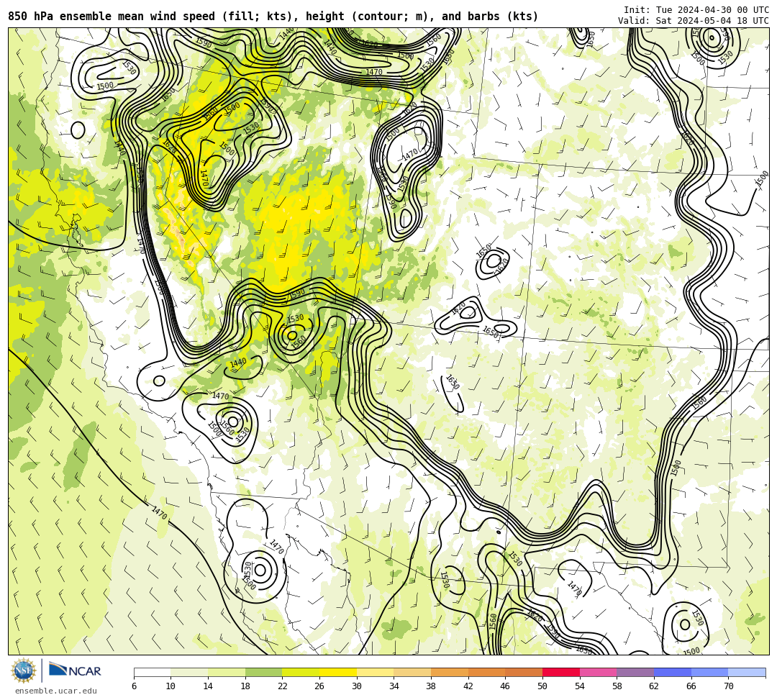The width and height of the screenshot is (777, 700).
Task: Pick the purple 58–62 kts colorbar swatch
Action: (x=635, y=672)
